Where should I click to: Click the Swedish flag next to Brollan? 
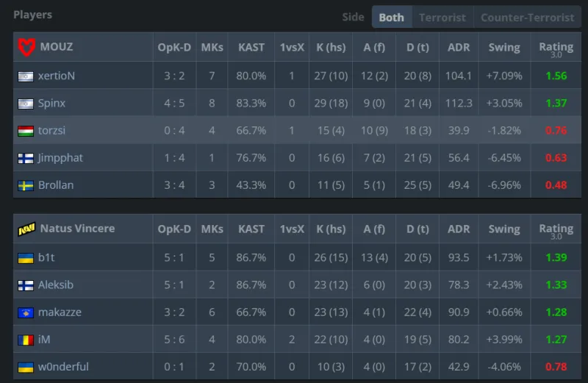26,185
